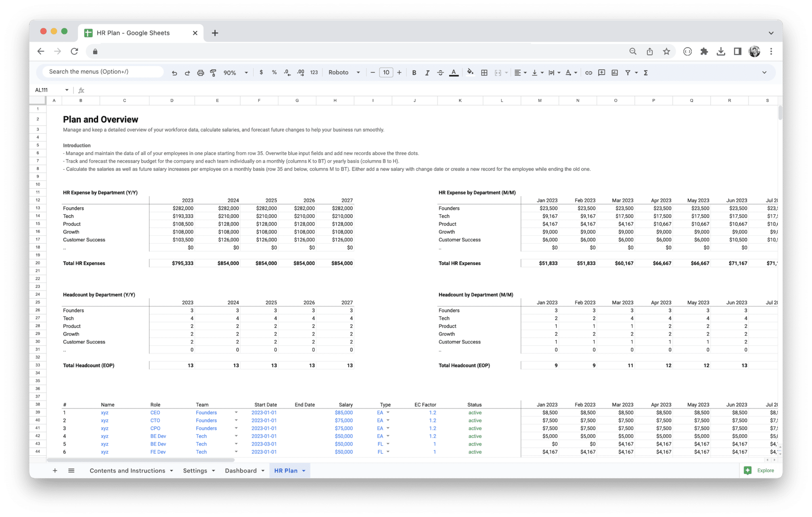Image resolution: width=812 pixels, height=517 pixels.
Task: Switch to the Dashboard sheet tab
Action: click(x=241, y=471)
